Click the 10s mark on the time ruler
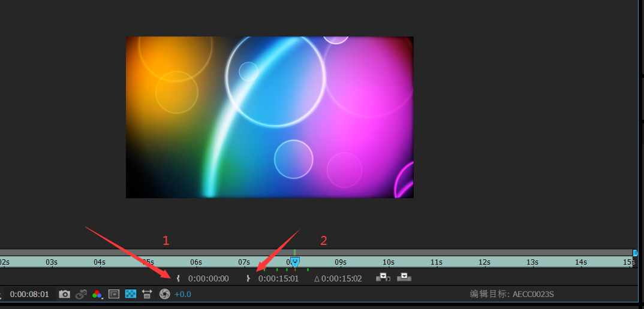This screenshot has height=309, width=644. (x=389, y=262)
